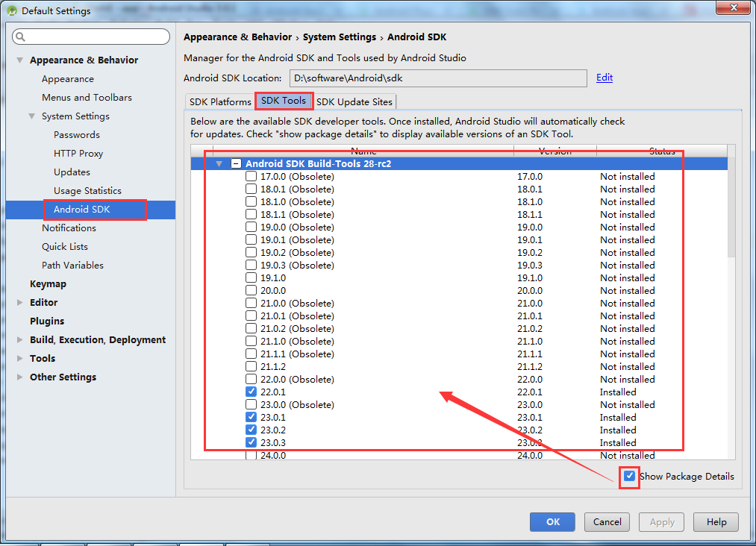Collapse the System Settings subtree
Screen dimensions: 756x546
click(32, 116)
